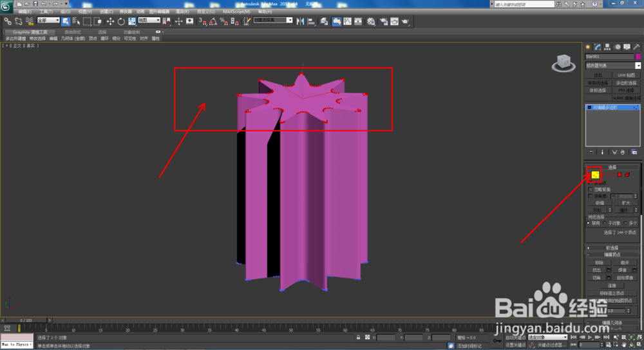Toggle the Spinner Snap icon
644x350 pixels.
(x=234, y=21)
